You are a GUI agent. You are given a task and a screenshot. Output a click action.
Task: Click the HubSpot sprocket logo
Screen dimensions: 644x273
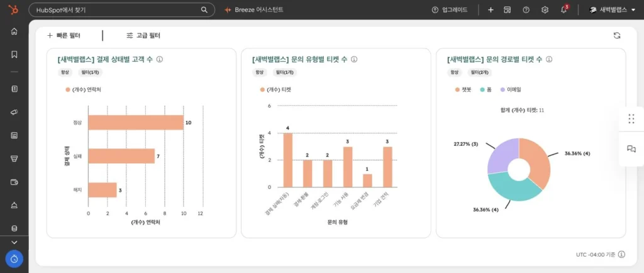coord(14,10)
